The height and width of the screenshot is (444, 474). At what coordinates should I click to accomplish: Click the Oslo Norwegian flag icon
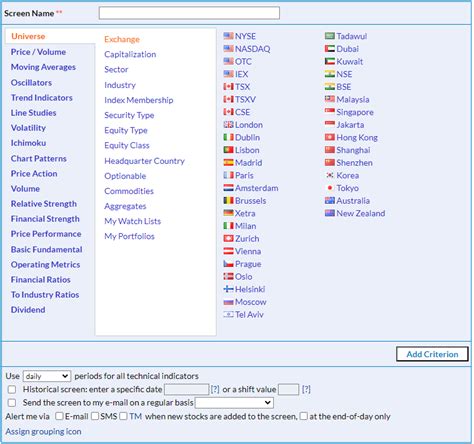point(228,277)
